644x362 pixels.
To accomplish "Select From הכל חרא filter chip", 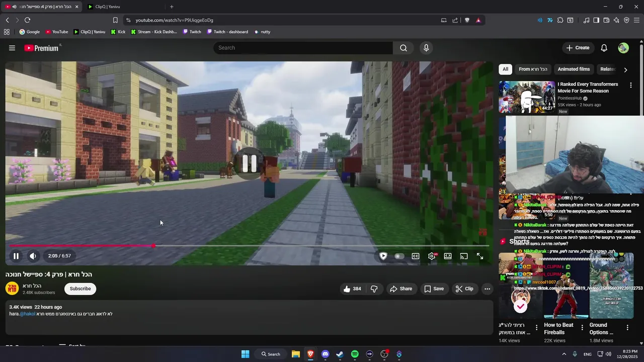I will [x=533, y=69].
